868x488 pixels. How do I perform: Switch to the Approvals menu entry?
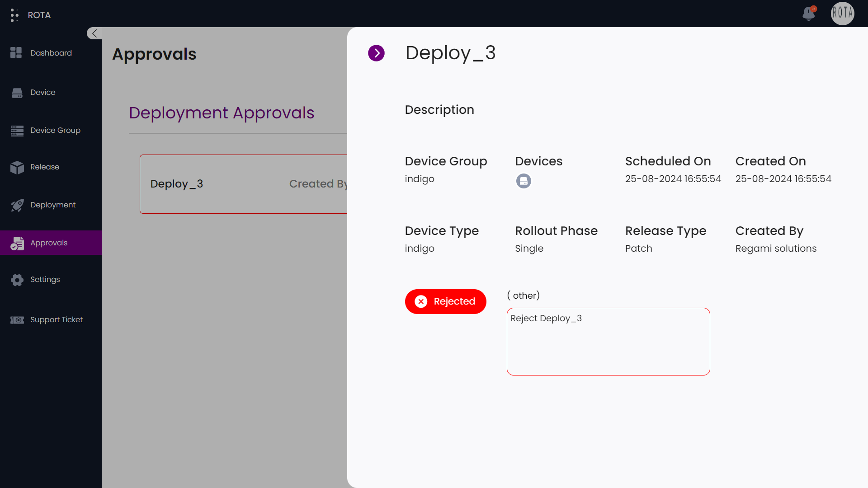[48, 243]
